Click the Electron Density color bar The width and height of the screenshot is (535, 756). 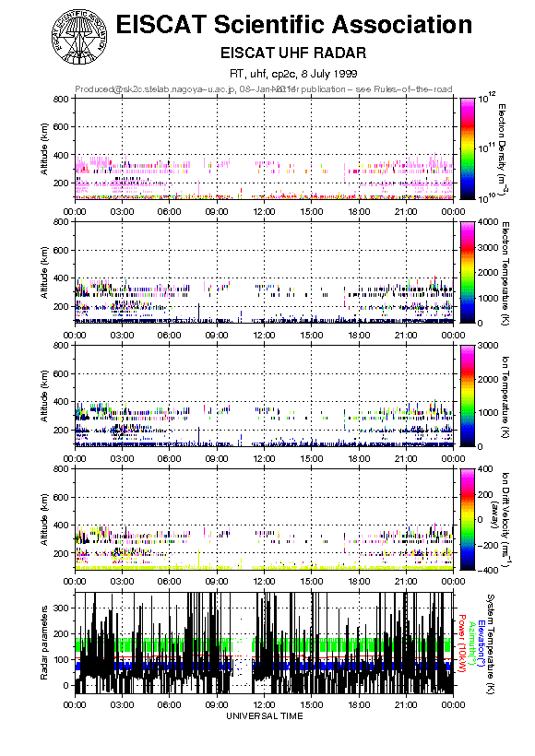click(x=467, y=148)
